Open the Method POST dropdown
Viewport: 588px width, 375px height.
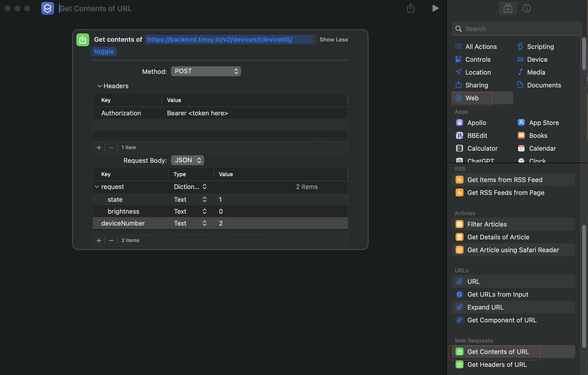pyautogui.click(x=206, y=71)
